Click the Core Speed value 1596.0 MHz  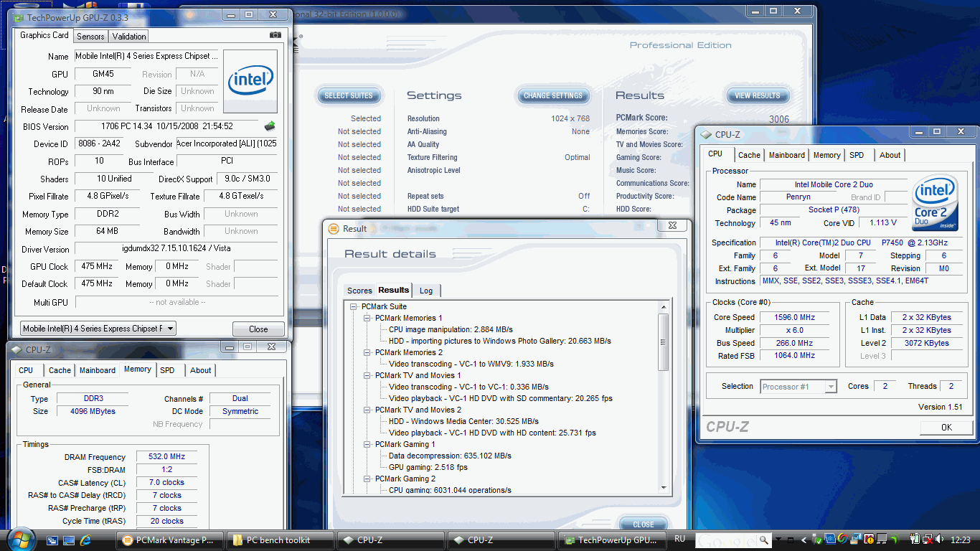pos(794,317)
